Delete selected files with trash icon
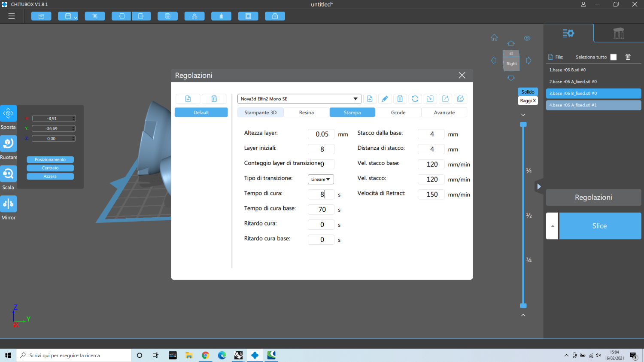 (628, 57)
